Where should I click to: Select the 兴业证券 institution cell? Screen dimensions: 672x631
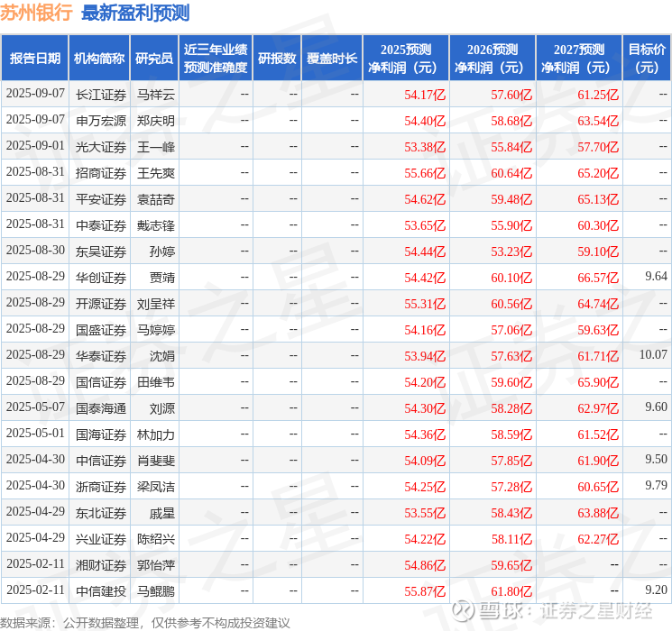coord(101,539)
